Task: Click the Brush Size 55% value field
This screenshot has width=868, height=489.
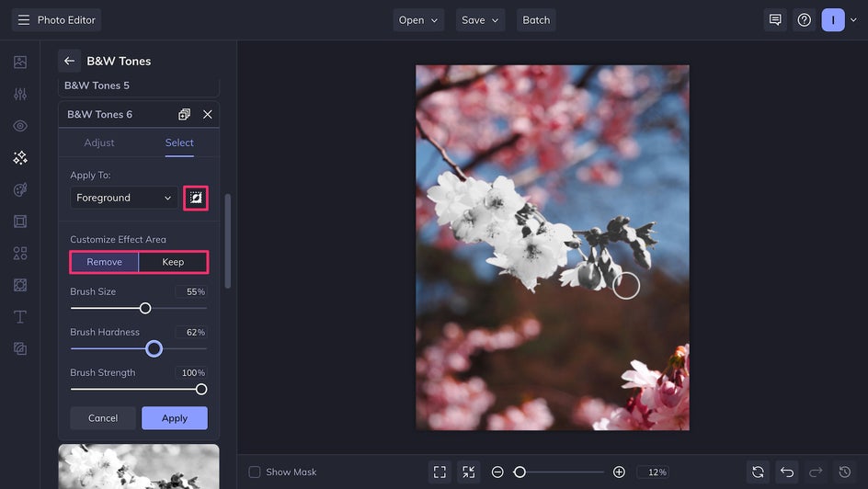Action: point(191,291)
